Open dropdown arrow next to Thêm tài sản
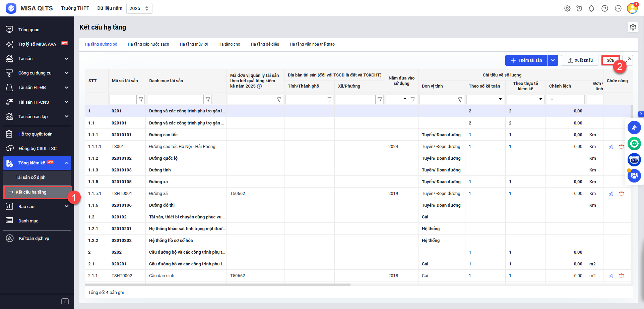Viewport: 644px width, 309px height. click(x=553, y=60)
